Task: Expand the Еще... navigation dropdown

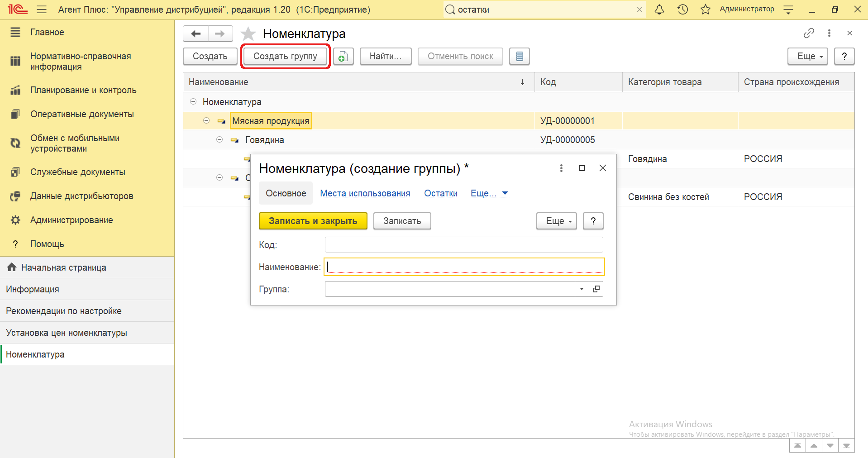Action: point(490,193)
